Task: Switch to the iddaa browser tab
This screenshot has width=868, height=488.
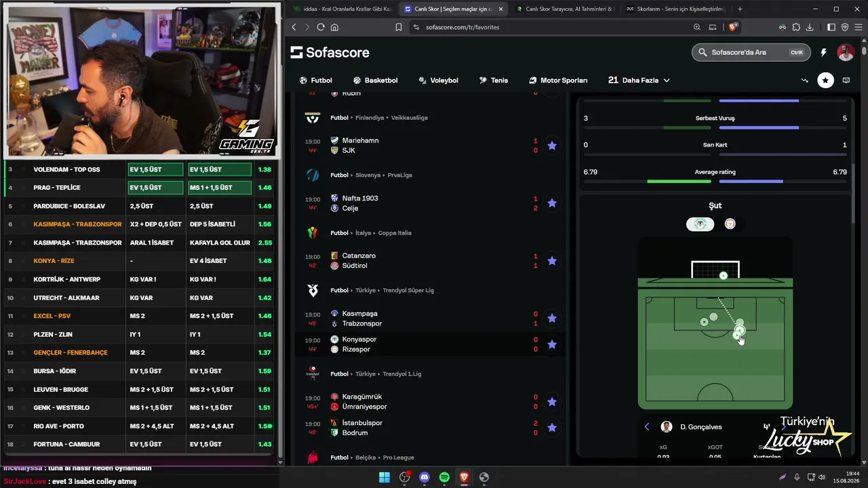Action: point(342,9)
